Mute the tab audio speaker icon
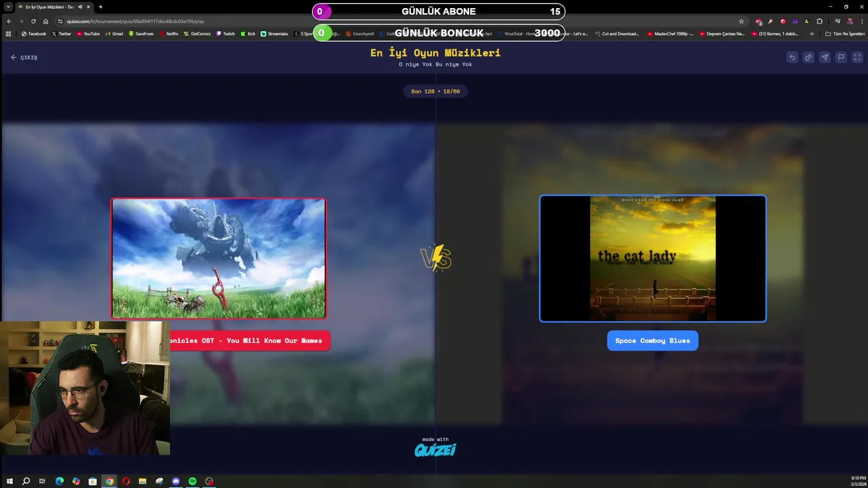The height and width of the screenshot is (488, 868). click(x=80, y=7)
